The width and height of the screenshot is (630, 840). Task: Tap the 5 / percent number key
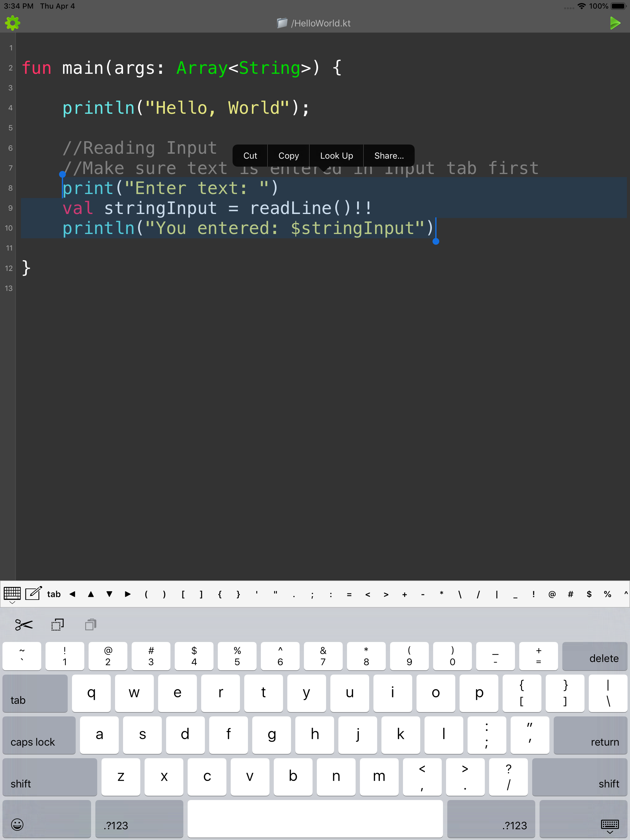coord(237,656)
